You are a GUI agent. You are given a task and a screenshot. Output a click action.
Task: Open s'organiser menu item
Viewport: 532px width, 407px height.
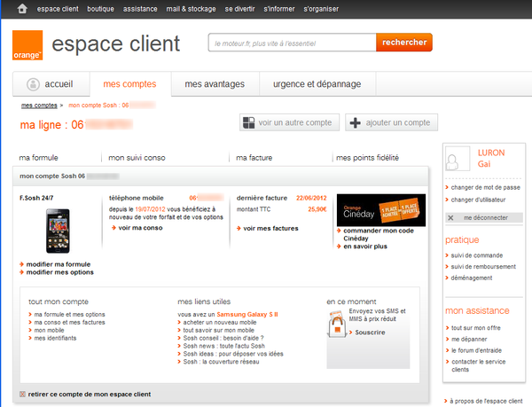click(x=321, y=9)
